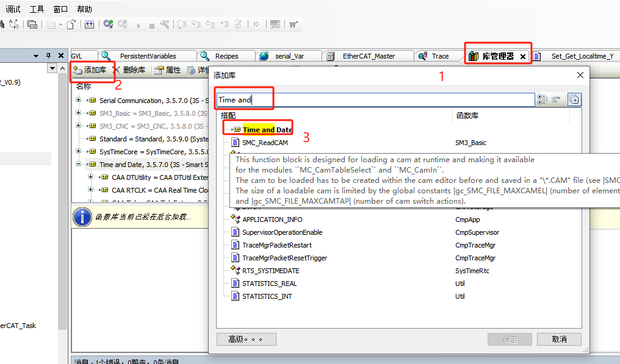
Task: Select the TraceMgrPacketRestart result row
Action: [277, 245]
